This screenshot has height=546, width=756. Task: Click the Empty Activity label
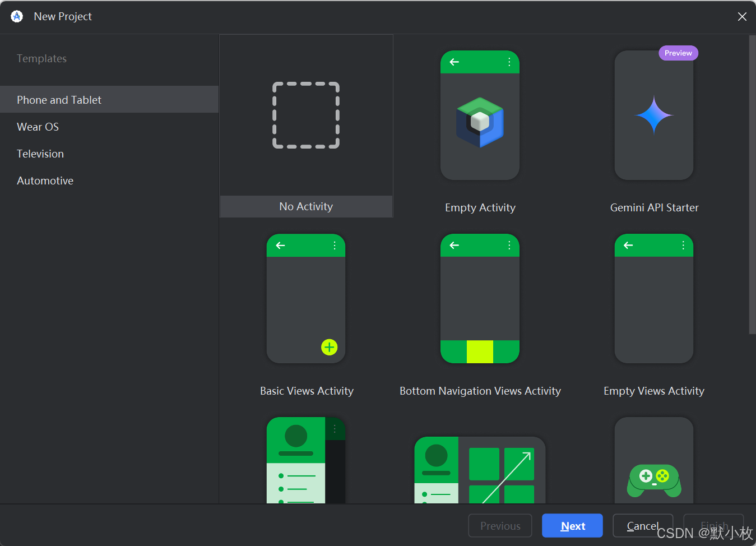pyautogui.click(x=480, y=207)
